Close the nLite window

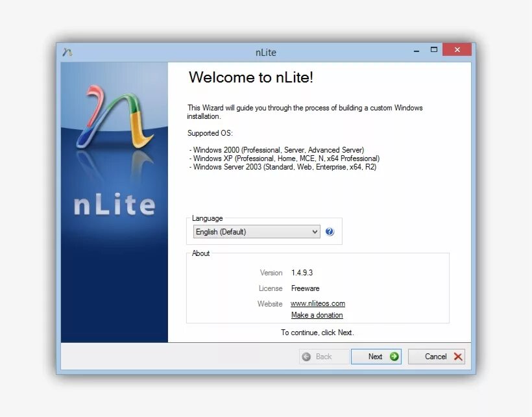point(457,49)
